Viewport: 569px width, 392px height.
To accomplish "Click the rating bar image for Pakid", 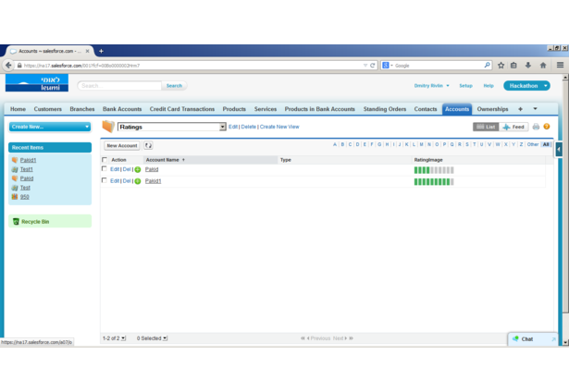I will (x=434, y=170).
